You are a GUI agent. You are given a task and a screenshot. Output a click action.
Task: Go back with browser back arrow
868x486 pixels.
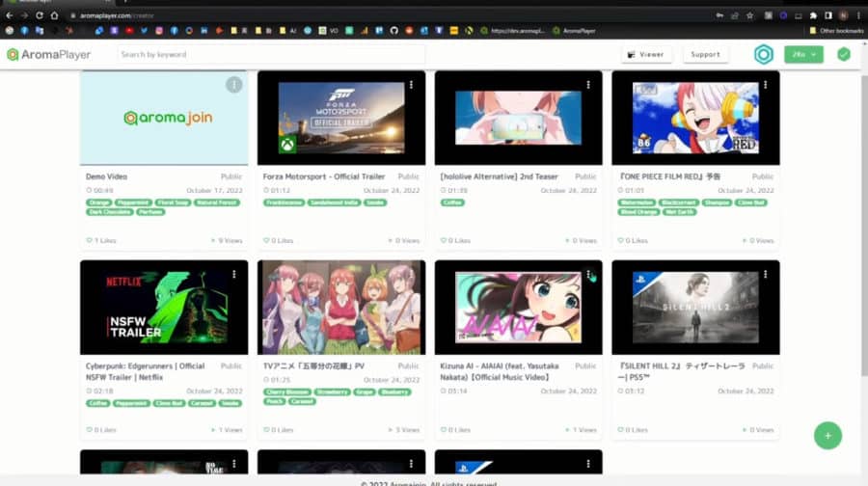click(x=10, y=15)
